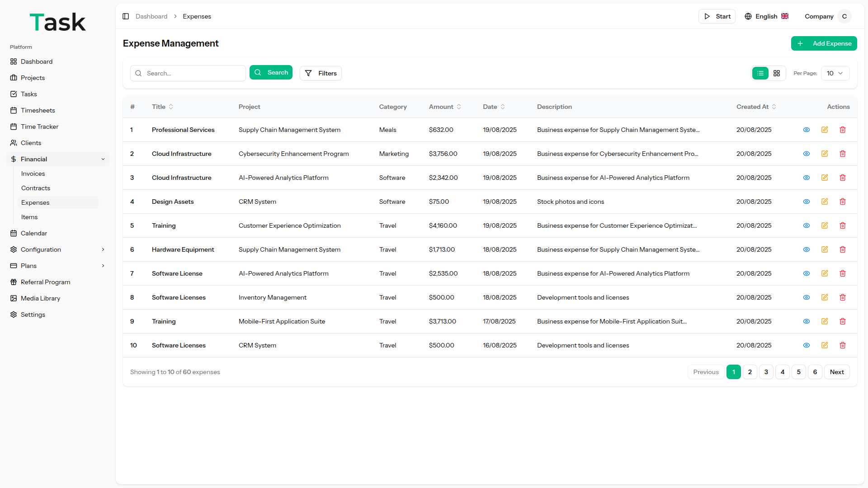Delete the Software License expense

(842, 273)
